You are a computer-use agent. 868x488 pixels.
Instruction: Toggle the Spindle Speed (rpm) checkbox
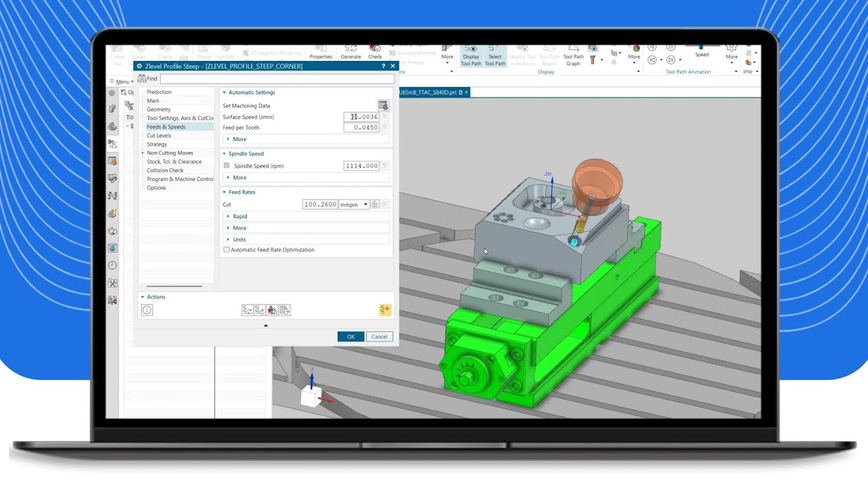226,166
